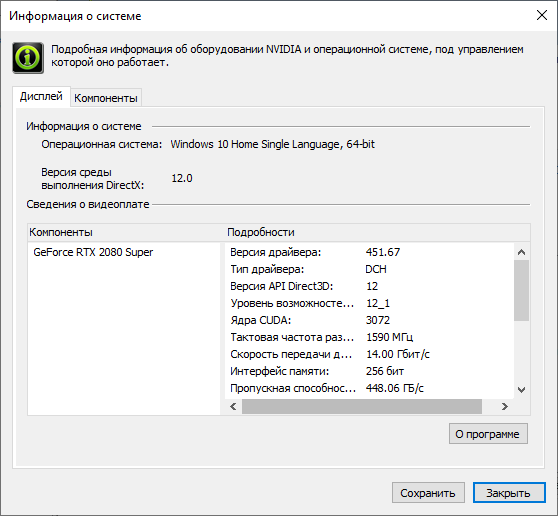The image size is (558, 516).
Task: Click the vertical scrollbar thumb in details
Action: pos(521,290)
